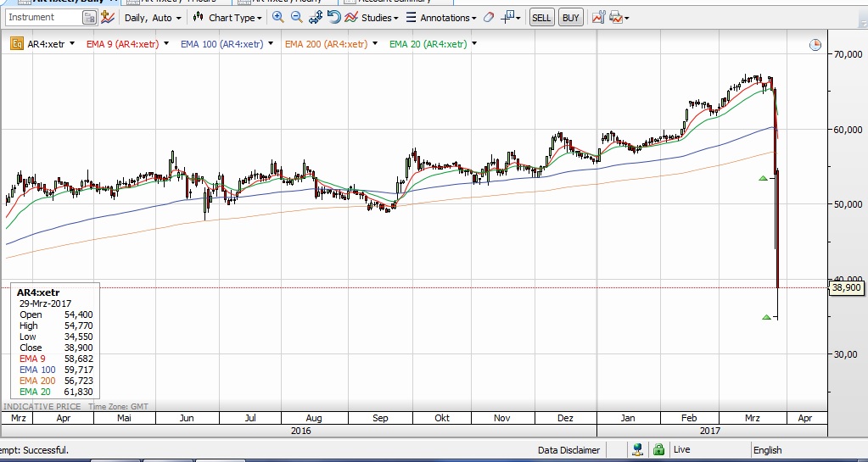Click the Data Disclaimer link

[568, 450]
